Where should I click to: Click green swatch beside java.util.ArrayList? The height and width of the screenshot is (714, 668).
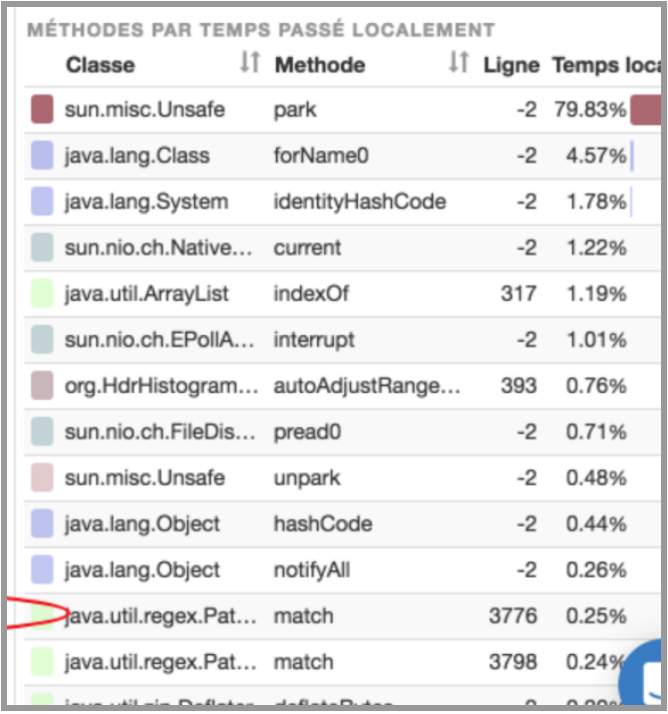(42, 293)
